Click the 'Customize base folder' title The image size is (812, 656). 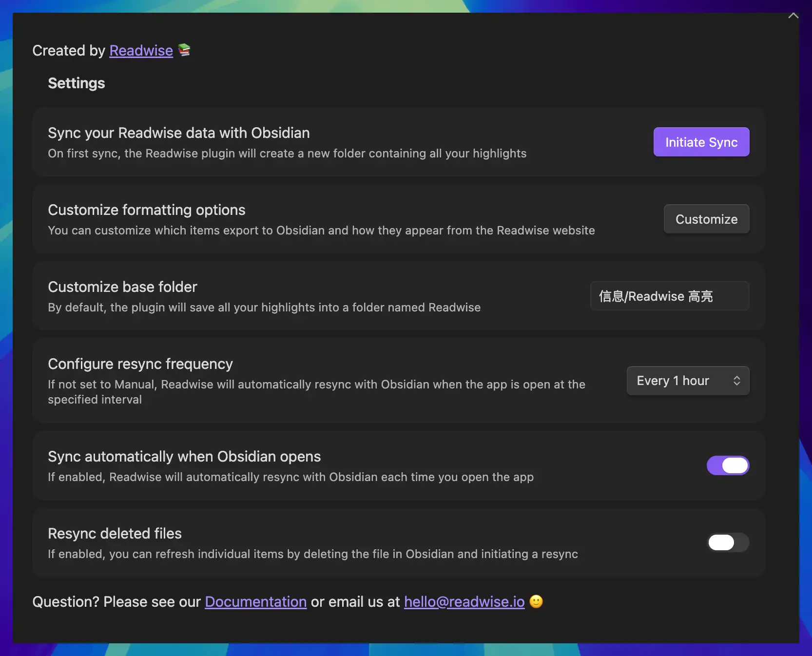click(122, 287)
